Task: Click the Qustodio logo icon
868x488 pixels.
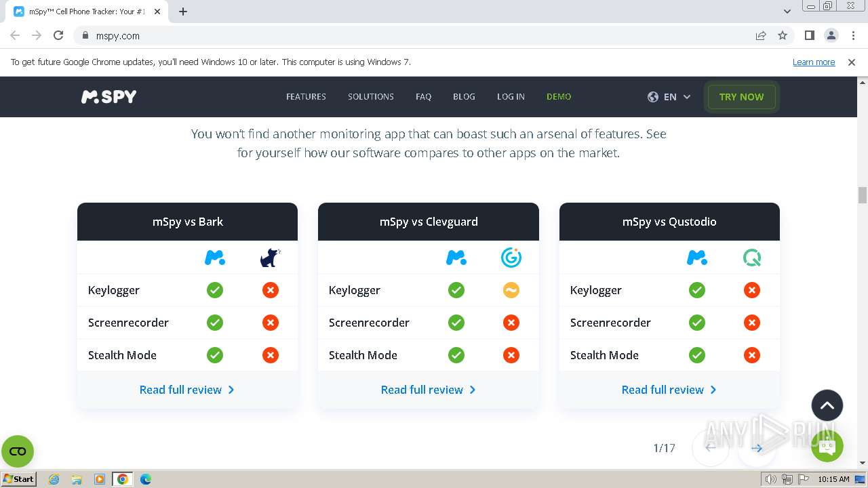Action: (752, 258)
